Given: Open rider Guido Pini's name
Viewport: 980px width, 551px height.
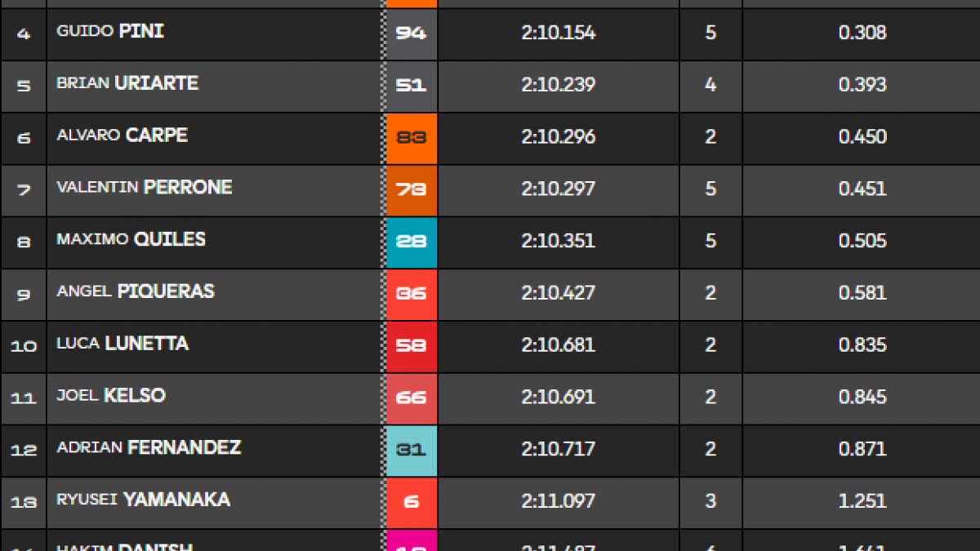Looking at the screenshot, I should tap(110, 32).
